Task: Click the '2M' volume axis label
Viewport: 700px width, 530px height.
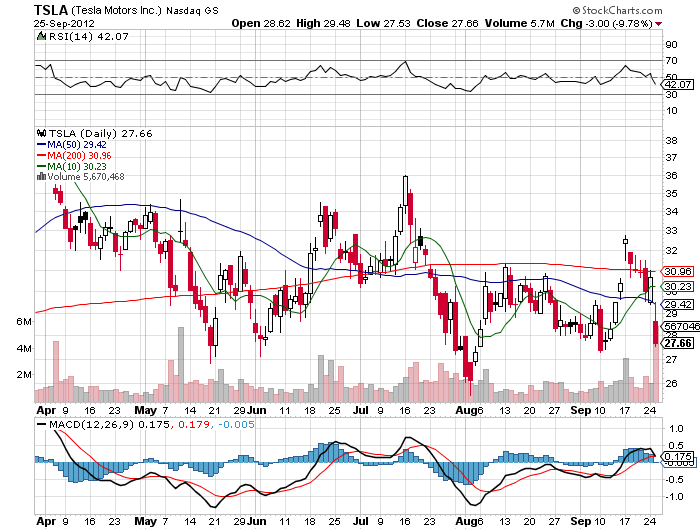Action: click(24, 374)
